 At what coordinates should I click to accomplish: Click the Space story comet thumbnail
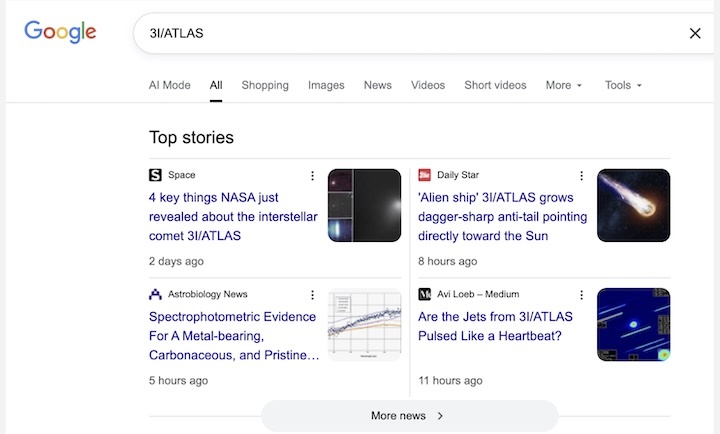coord(364,205)
